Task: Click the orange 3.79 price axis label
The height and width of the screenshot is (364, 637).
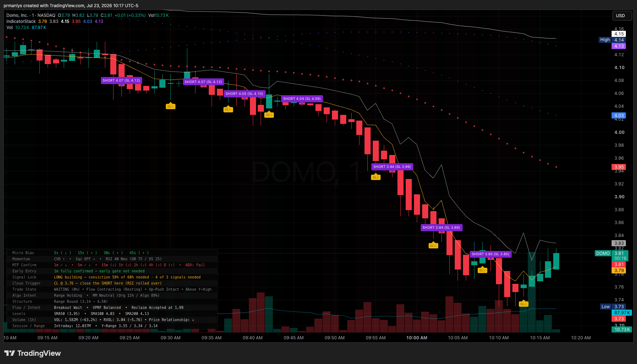Action: coord(619,271)
